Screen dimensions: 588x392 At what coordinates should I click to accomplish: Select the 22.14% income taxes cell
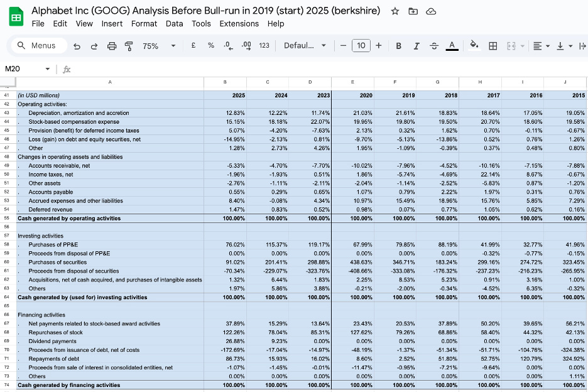480,175
